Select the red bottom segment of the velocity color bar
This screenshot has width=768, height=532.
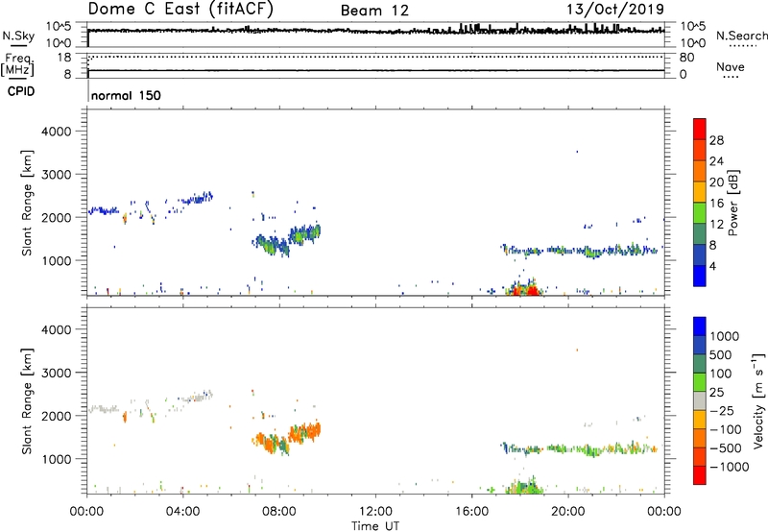(700, 475)
